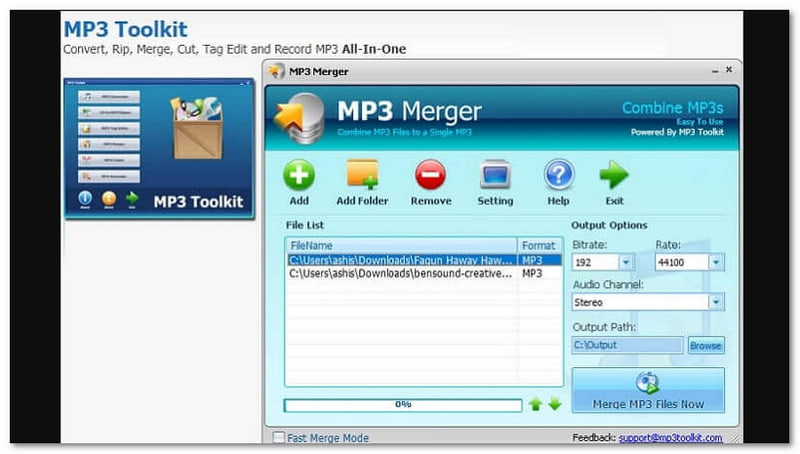Click Merge MP3 Files Now button
The width and height of the screenshot is (800, 454).
pos(648,390)
